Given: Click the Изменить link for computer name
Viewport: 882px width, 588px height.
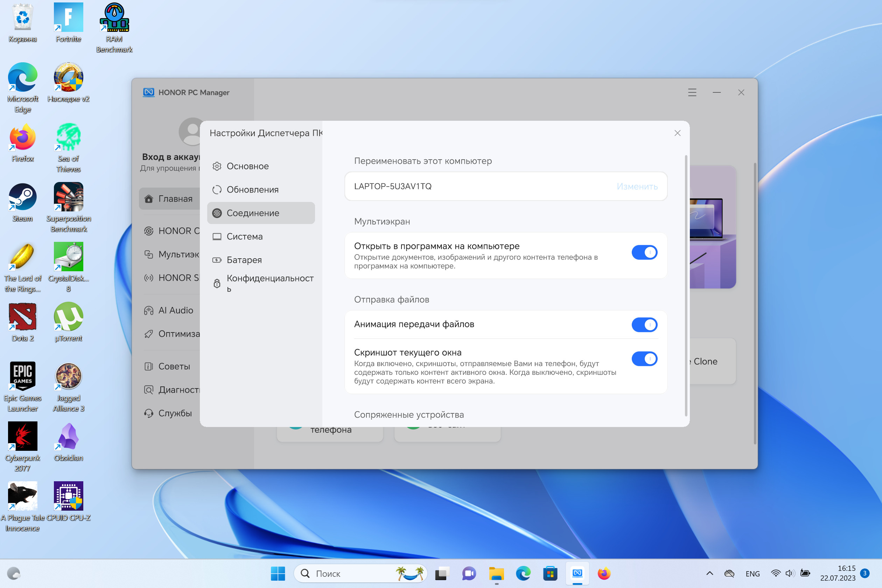Looking at the screenshot, I should pos(637,186).
